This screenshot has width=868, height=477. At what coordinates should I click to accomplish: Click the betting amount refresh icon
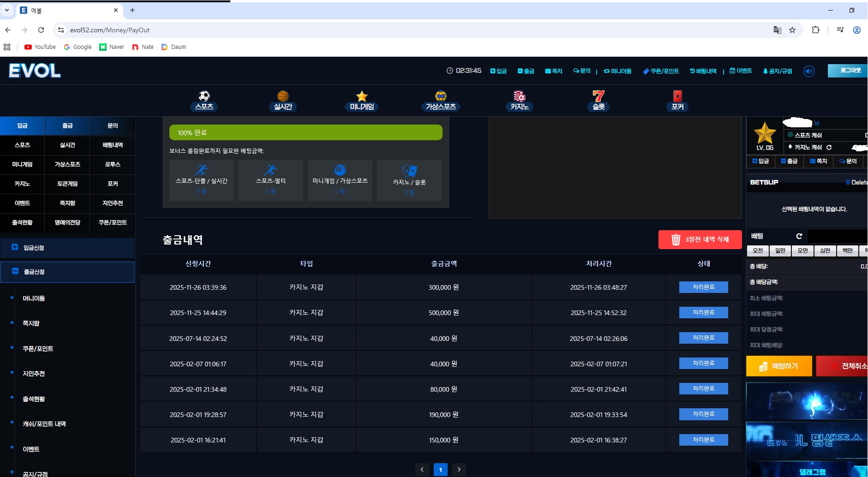[799, 236]
